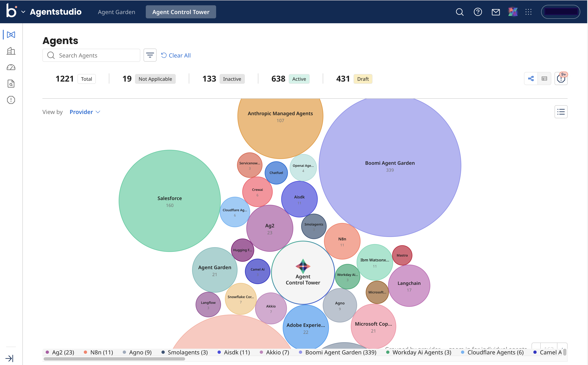Open the app switcher chevron beside logo
This screenshot has width=588, height=365.
pos(23,12)
